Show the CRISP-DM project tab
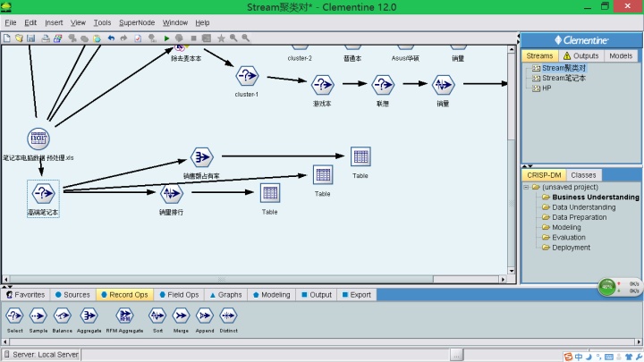This screenshot has width=644, height=362. [x=544, y=175]
